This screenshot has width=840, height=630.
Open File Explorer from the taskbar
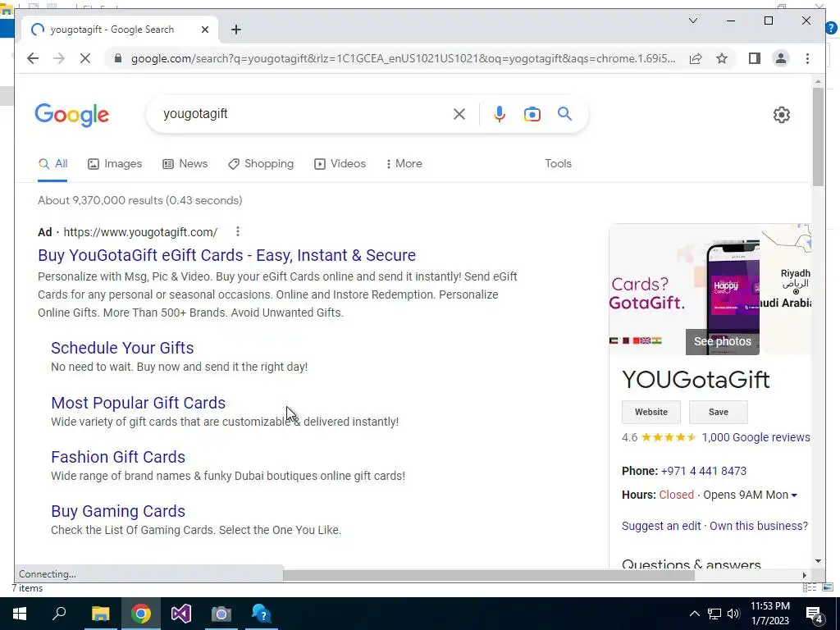(x=100, y=614)
